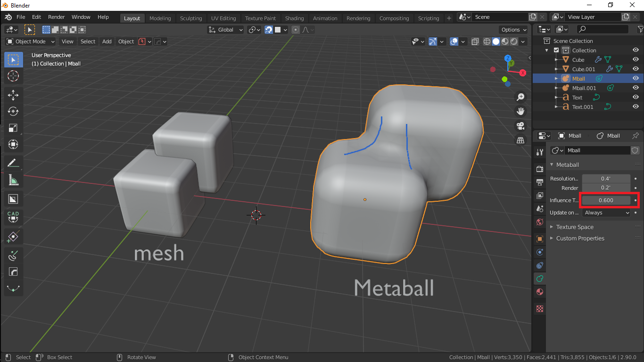Click the plus button to add workspace

click(x=448, y=18)
